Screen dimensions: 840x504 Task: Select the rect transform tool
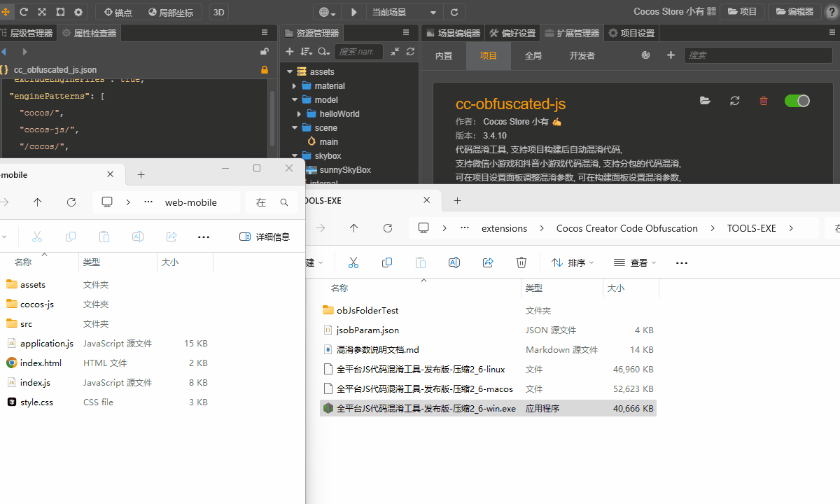point(60,12)
